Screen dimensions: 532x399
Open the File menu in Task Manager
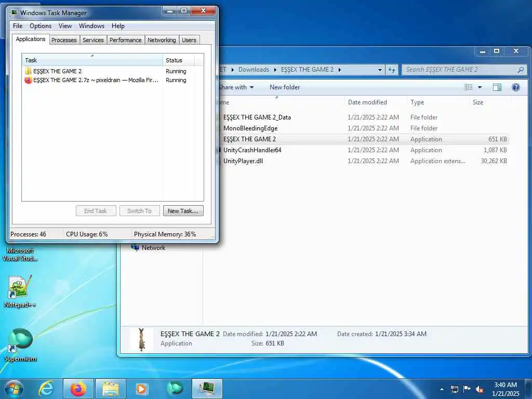click(18, 26)
